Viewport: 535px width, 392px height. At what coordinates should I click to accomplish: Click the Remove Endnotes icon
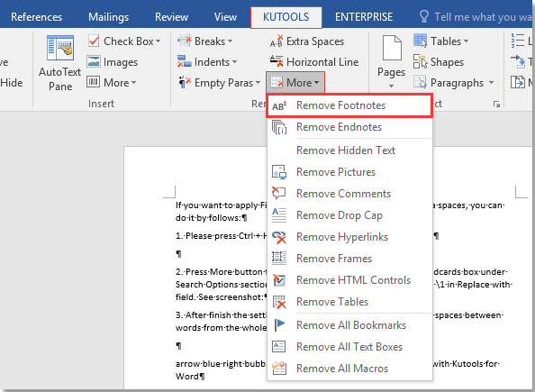279,127
